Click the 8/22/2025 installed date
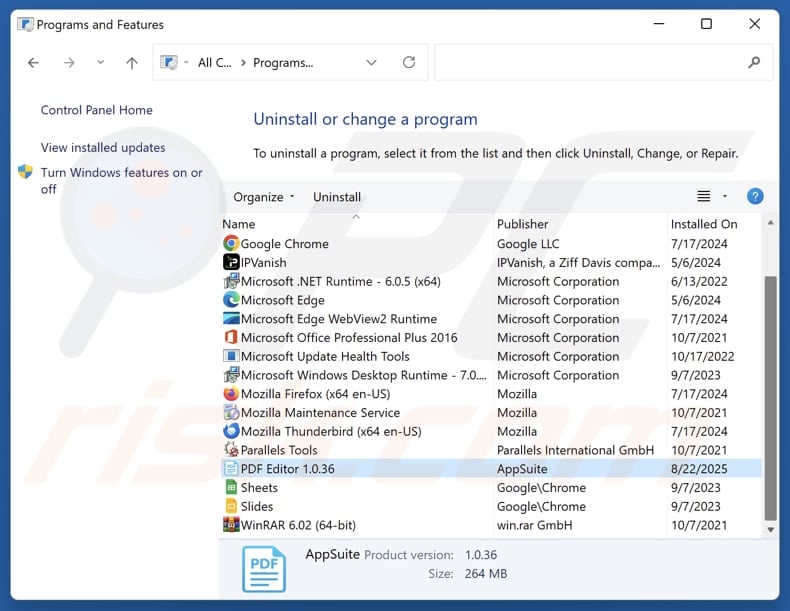 point(699,469)
